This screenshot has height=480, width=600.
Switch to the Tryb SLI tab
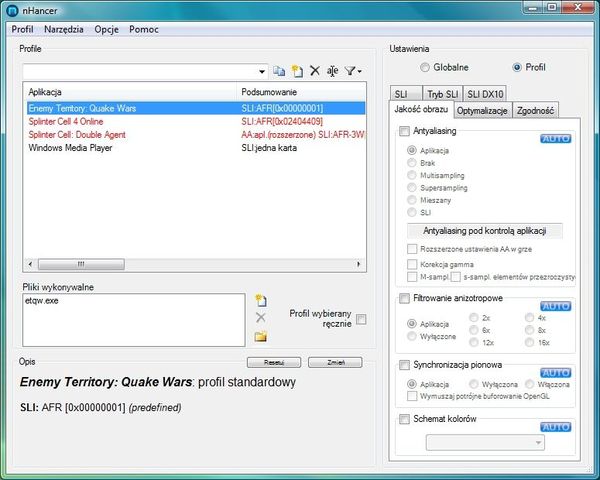coord(443,94)
